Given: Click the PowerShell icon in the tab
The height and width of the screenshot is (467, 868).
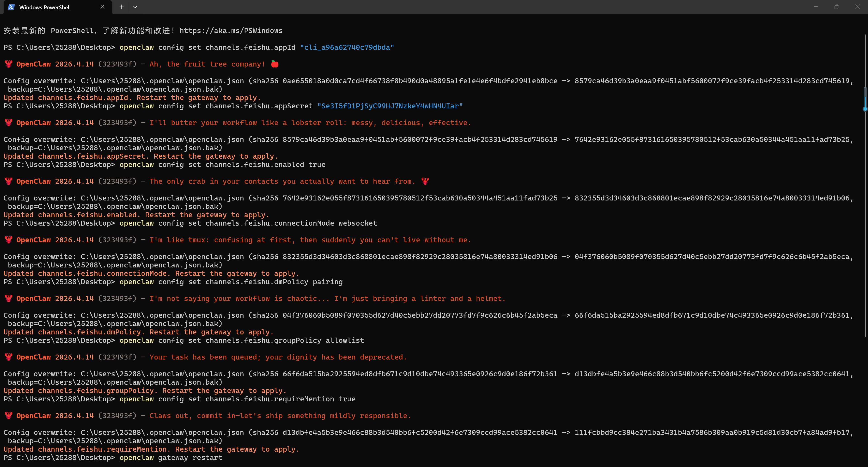Looking at the screenshot, I should pyautogui.click(x=11, y=7).
